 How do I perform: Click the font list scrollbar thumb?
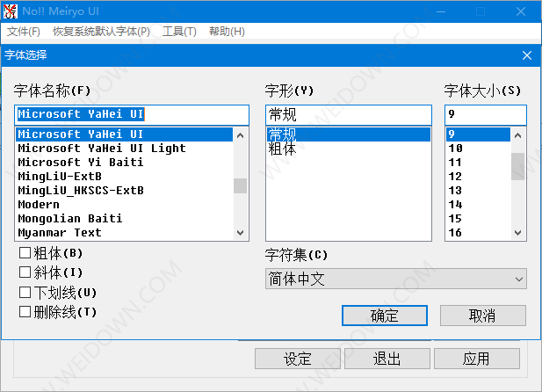click(240, 185)
